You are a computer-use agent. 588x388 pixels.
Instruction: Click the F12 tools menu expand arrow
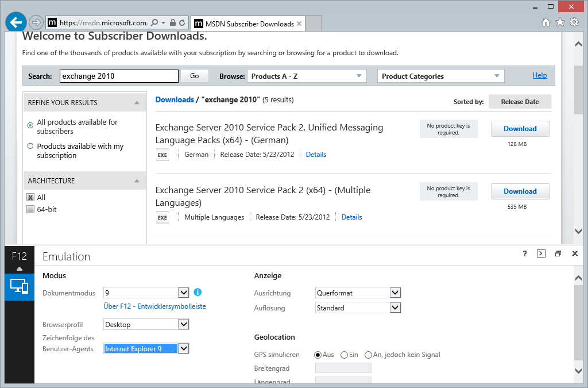point(20,268)
